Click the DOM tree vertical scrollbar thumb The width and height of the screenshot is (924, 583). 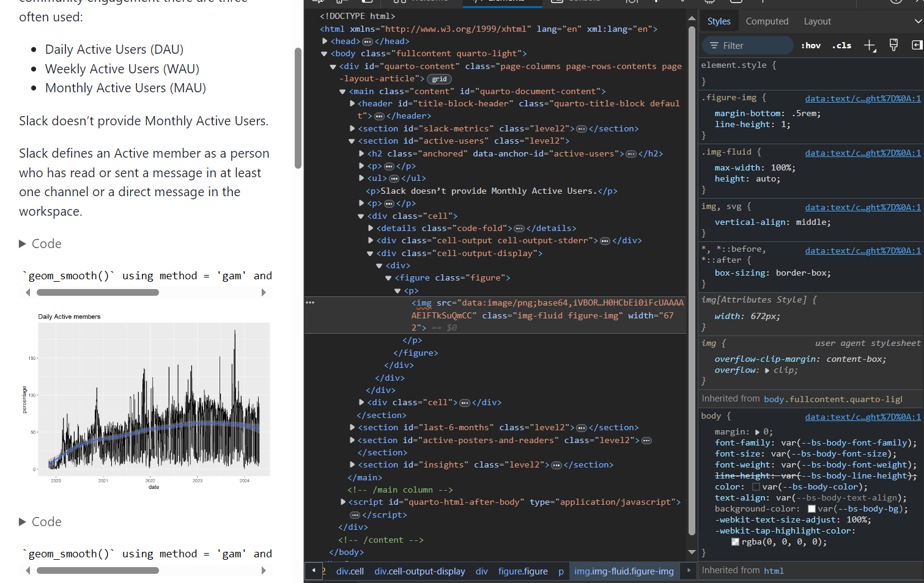click(692, 281)
